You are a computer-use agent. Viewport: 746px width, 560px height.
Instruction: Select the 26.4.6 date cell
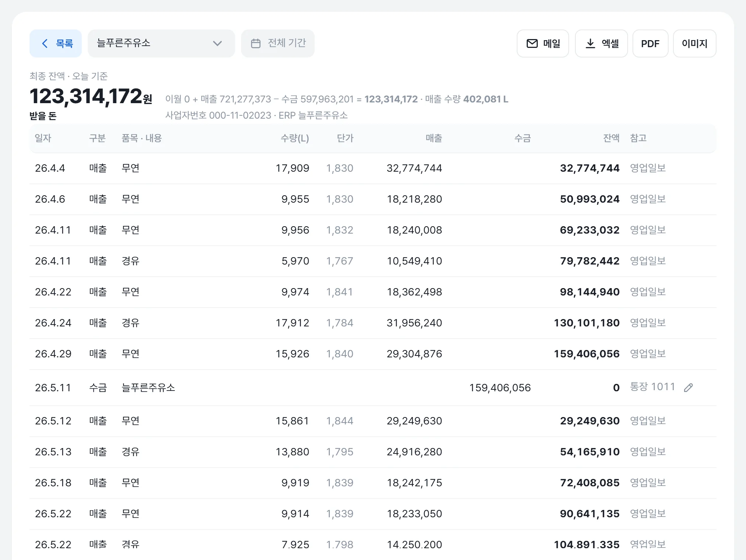point(50,199)
